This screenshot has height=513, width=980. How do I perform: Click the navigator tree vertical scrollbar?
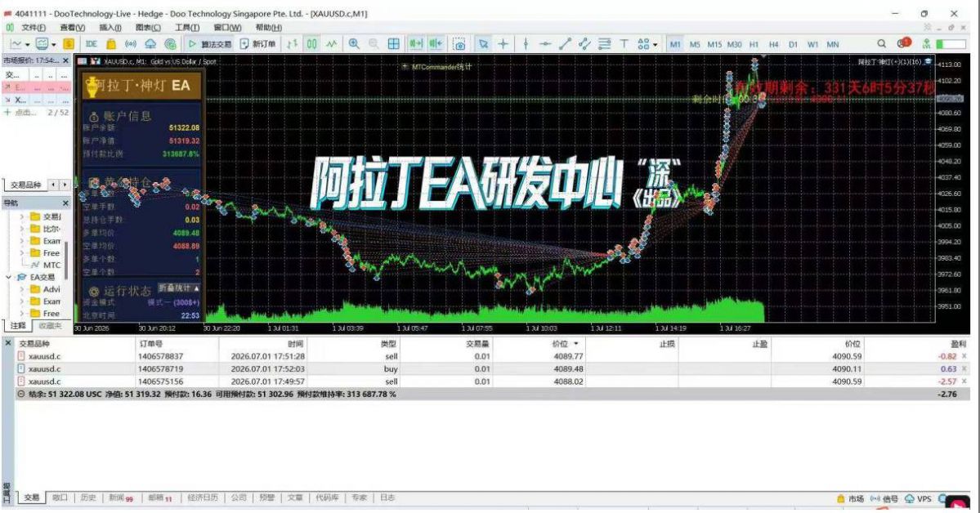point(65,261)
